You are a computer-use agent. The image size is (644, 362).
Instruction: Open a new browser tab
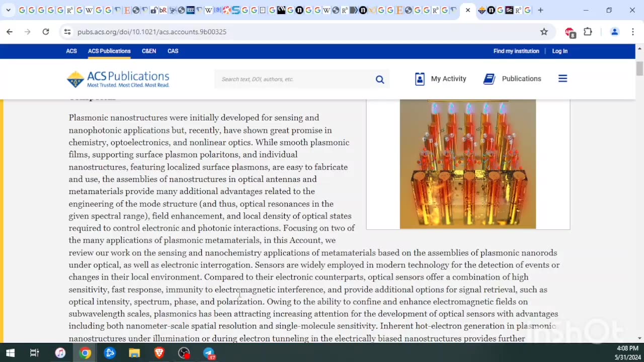(540, 10)
